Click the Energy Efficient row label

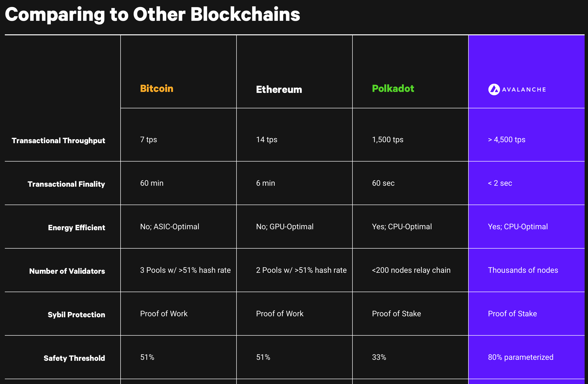point(77,228)
